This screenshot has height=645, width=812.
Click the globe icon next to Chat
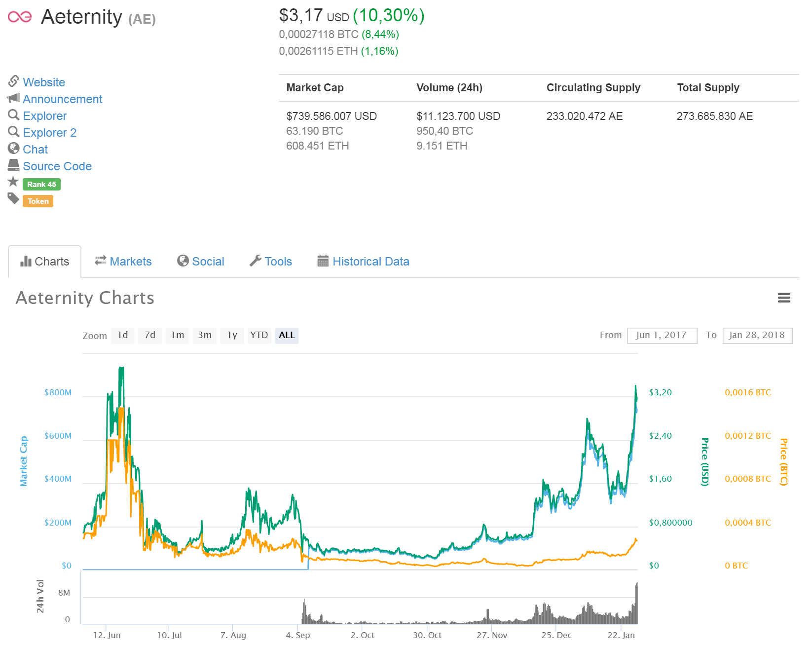(13, 148)
